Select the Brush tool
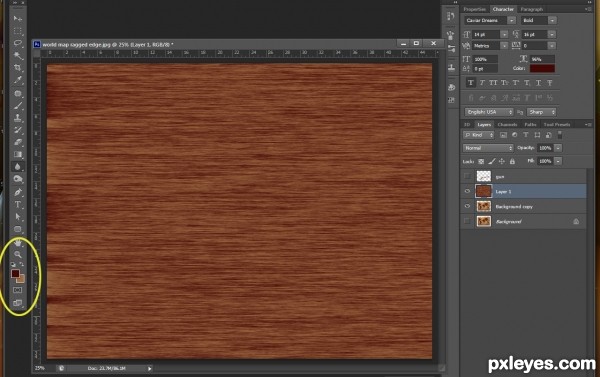Viewport: 600px width, 377px height. click(x=18, y=105)
